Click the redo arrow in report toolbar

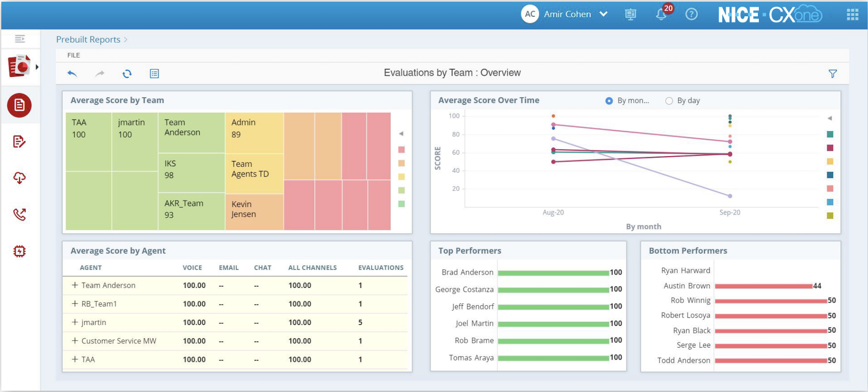tap(100, 74)
